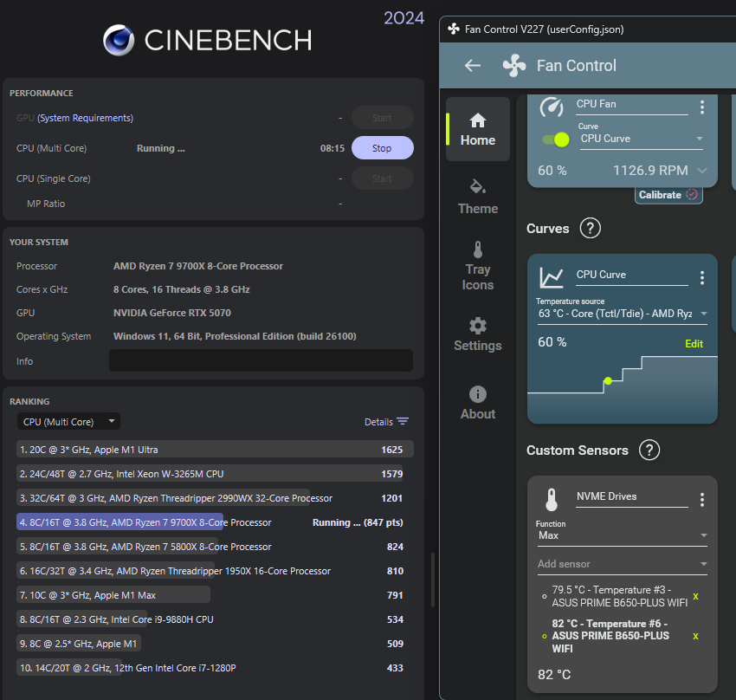The width and height of the screenshot is (736, 700).
Task: Edit the NVME Drives name field
Action: pyautogui.click(x=632, y=497)
